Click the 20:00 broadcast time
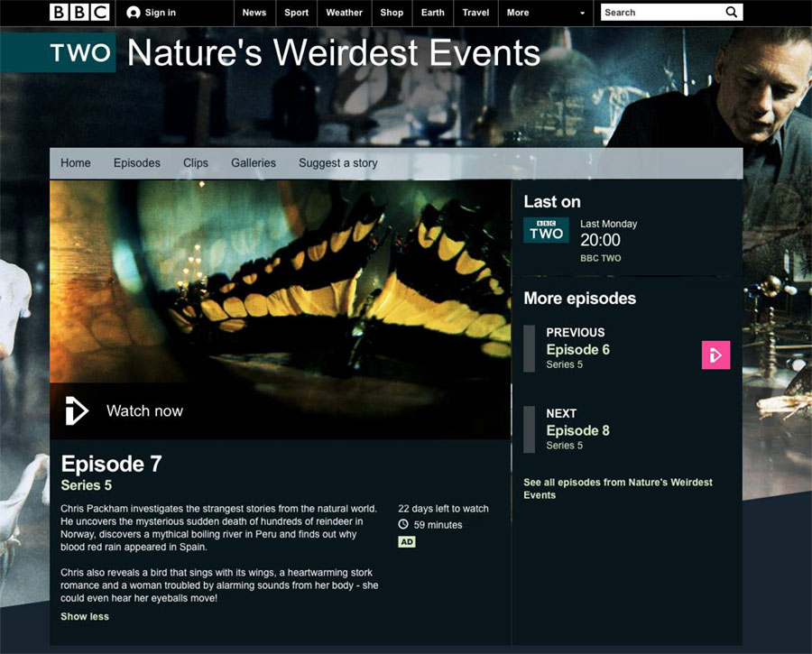The image size is (812, 654). (600, 240)
